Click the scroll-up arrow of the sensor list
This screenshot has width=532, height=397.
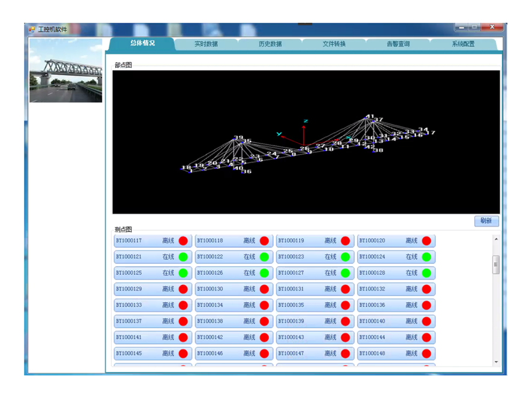tap(496, 239)
